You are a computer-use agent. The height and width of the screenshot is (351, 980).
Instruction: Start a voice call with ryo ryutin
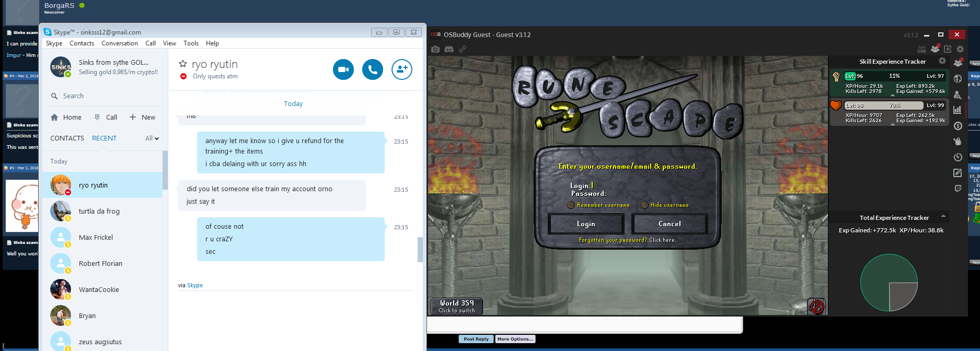coord(373,69)
